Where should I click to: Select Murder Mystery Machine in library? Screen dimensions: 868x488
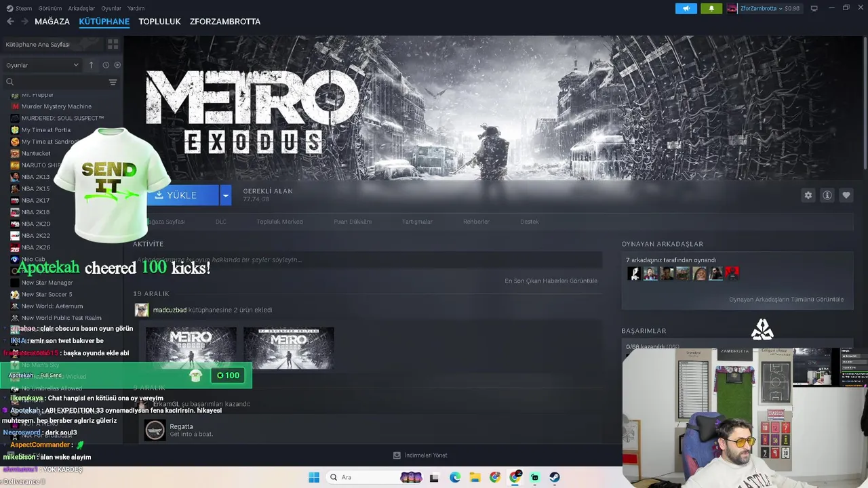56,106
